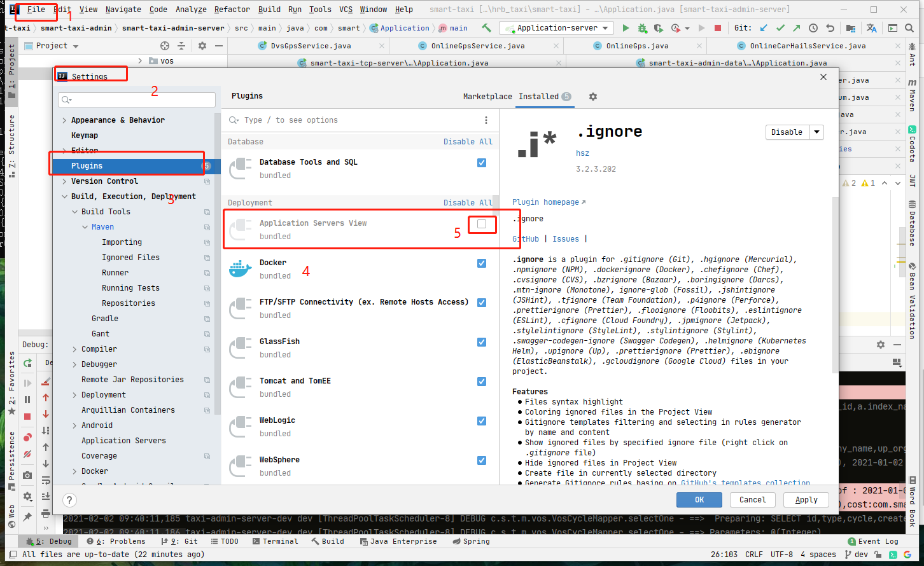Click the red stop icon in the Debug panel

[27, 417]
